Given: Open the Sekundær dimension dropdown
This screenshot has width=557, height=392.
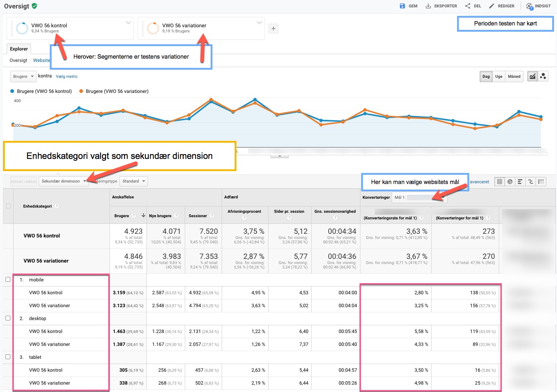Looking at the screenshot, I should [x=63, y=181].
